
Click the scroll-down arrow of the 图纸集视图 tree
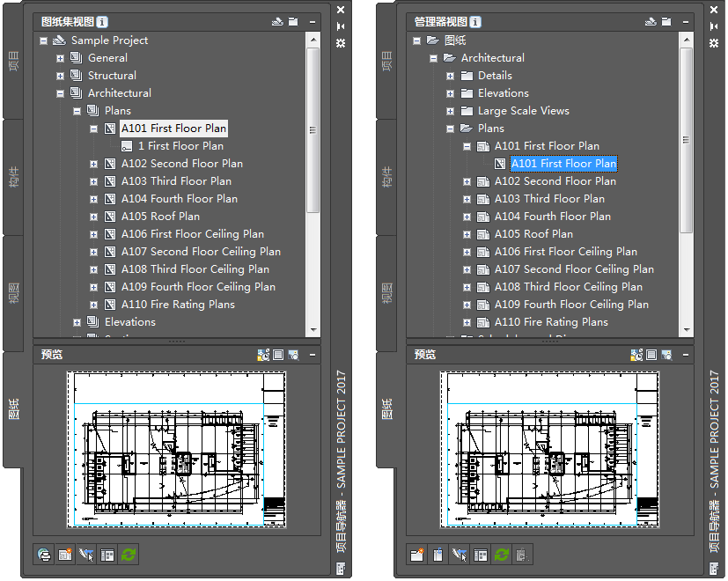pos(313,330)
